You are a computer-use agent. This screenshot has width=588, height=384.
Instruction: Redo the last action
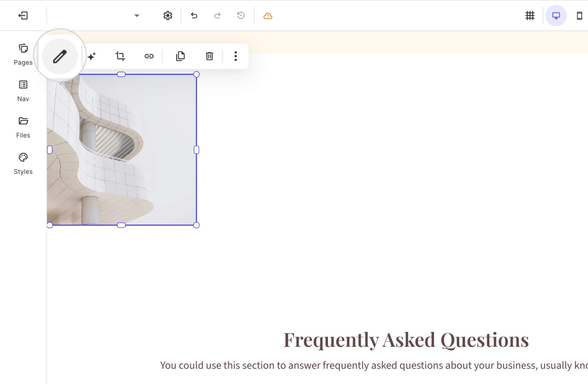tap(217, 16)
